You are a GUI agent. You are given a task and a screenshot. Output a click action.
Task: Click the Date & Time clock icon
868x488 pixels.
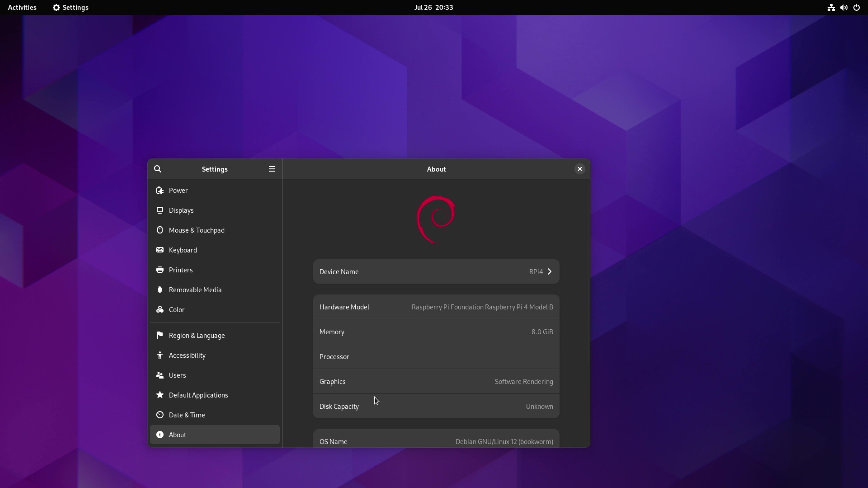160,415
